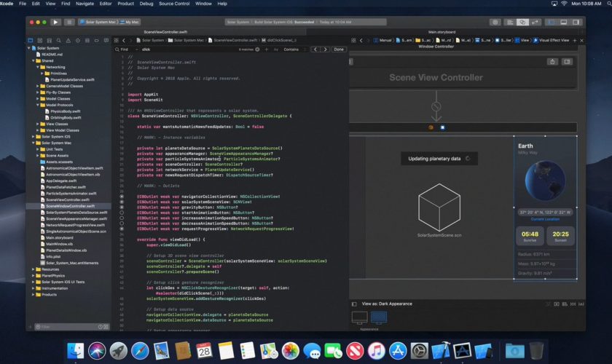Switch to the Assistant editor mode

coord(522,23)
